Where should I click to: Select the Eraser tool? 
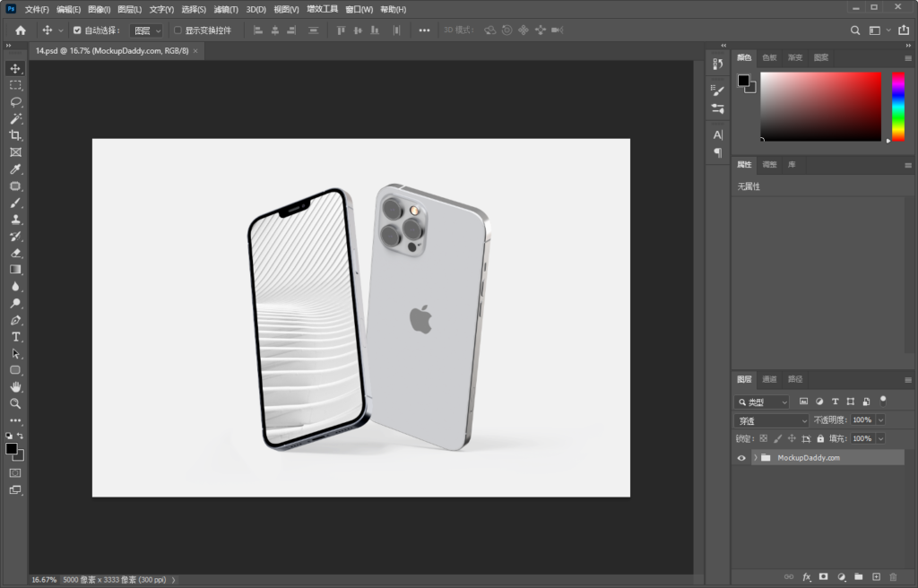tap(15, 253)
